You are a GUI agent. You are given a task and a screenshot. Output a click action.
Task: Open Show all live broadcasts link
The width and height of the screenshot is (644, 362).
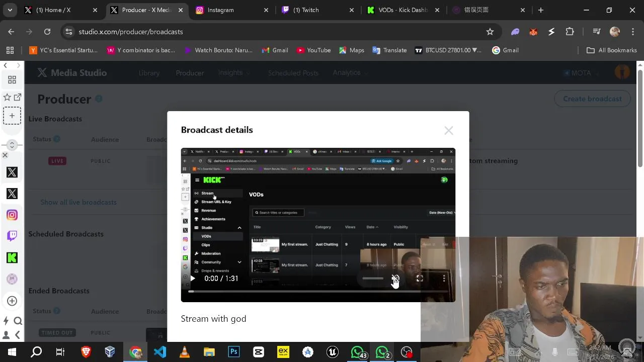click(78, 202)
